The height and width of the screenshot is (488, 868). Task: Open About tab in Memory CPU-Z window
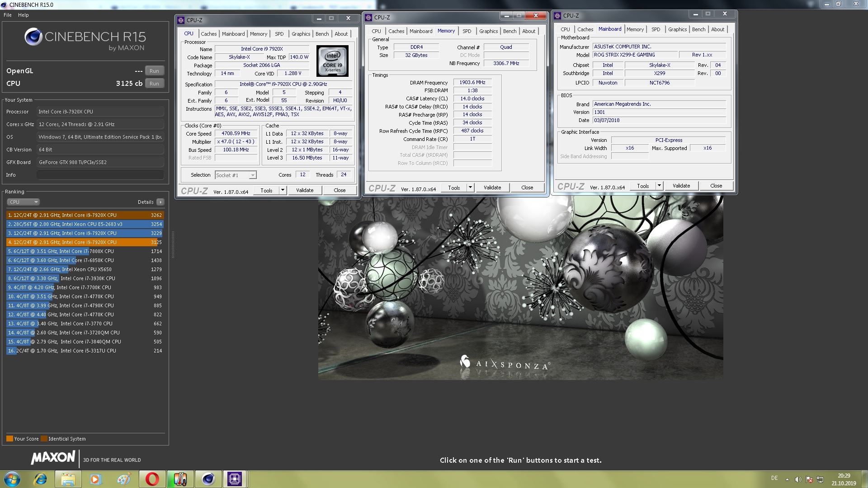click(529, 31)
